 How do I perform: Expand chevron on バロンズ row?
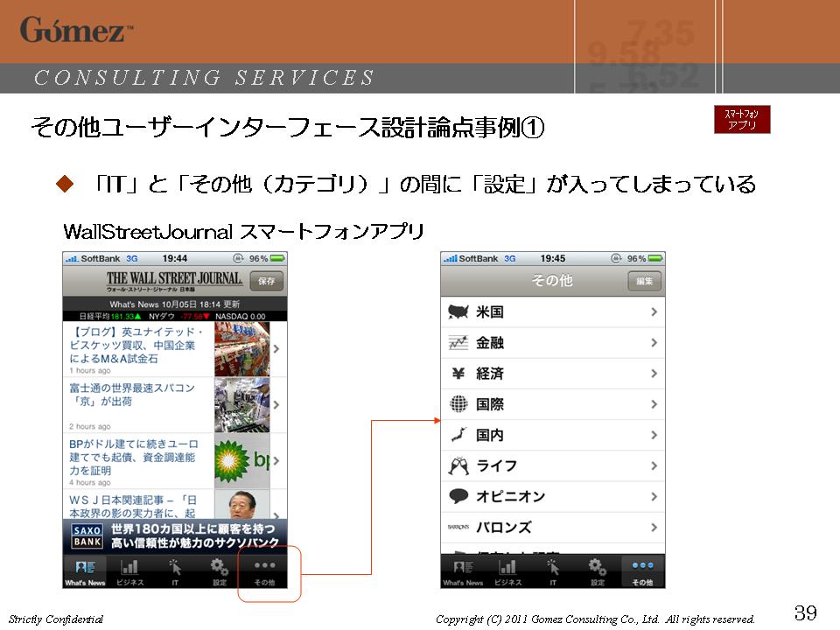tap(654, 528)
